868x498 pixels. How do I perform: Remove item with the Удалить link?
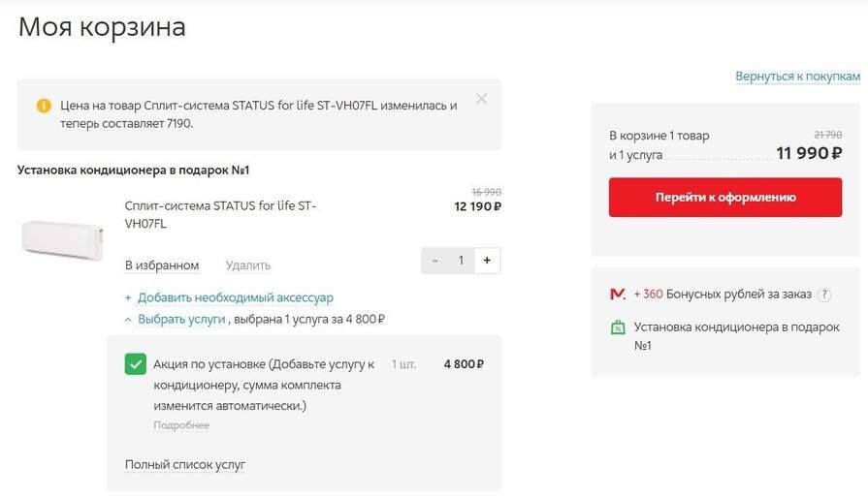(x=248, y=265)
